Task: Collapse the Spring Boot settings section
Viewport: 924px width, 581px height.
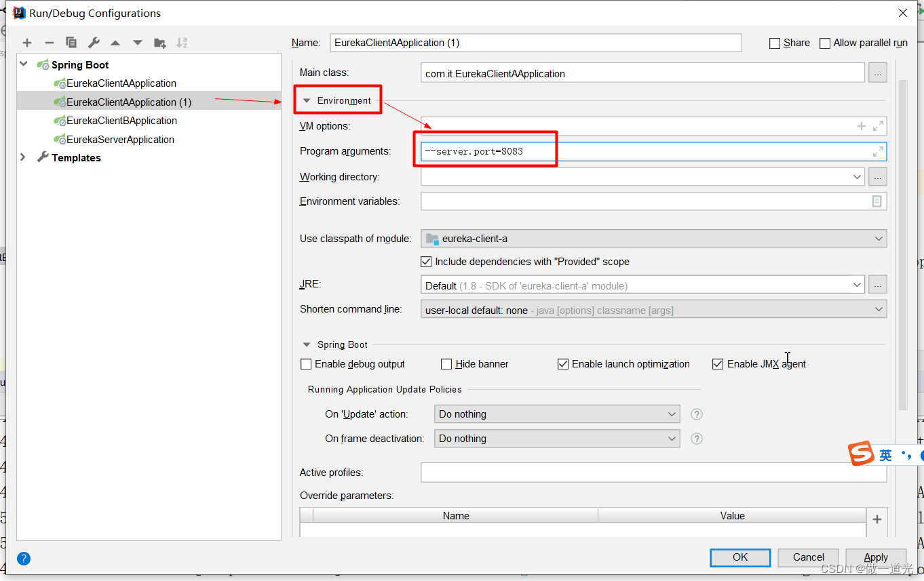Action: click(x=307, y=345)
